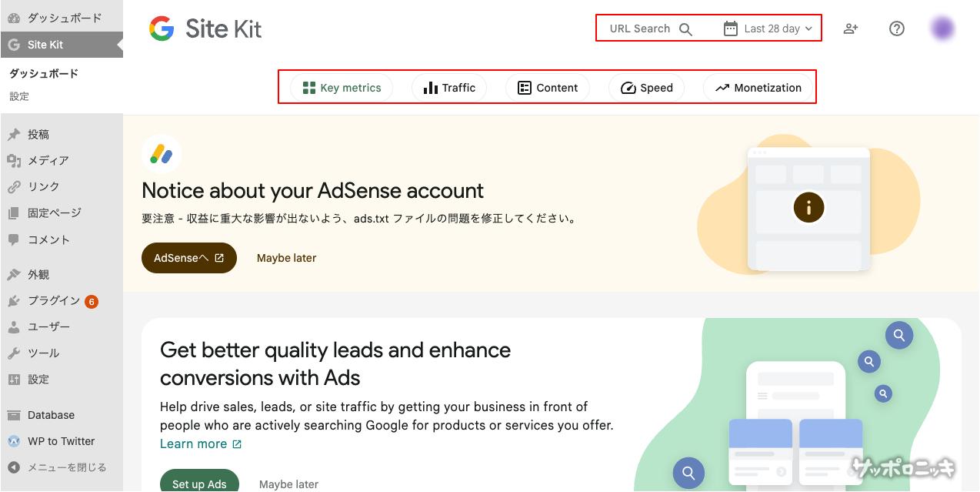Open ダッシュボード at the top of the sidebar
The height and width of the screenshot is (492, 980).
[x=62, y=18]
